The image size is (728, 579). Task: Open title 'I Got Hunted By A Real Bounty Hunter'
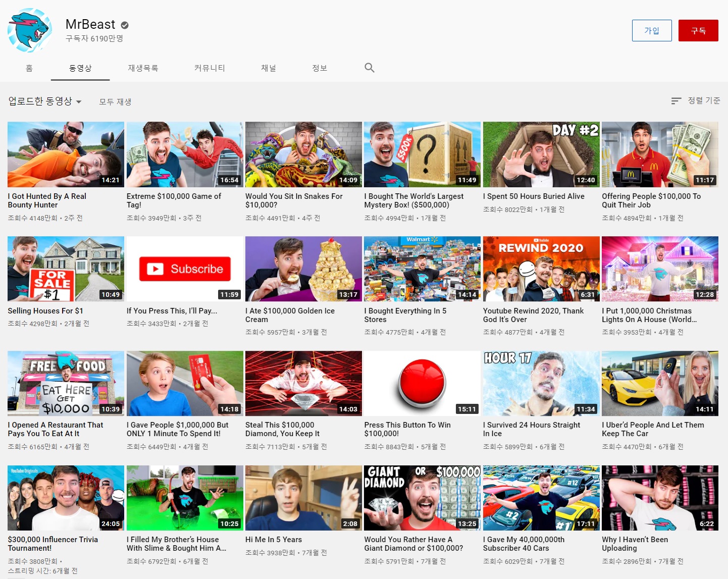[x=47, y=200]
